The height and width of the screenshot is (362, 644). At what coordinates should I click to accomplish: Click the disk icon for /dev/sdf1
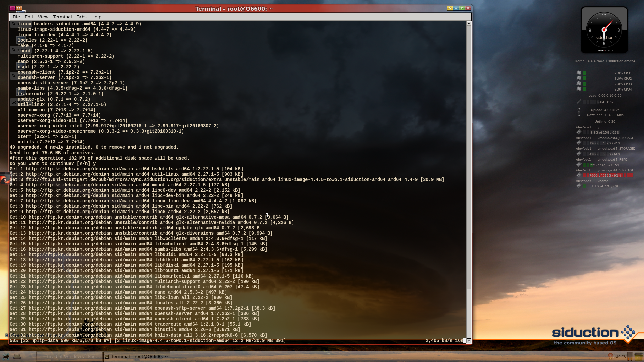[579, 175]
